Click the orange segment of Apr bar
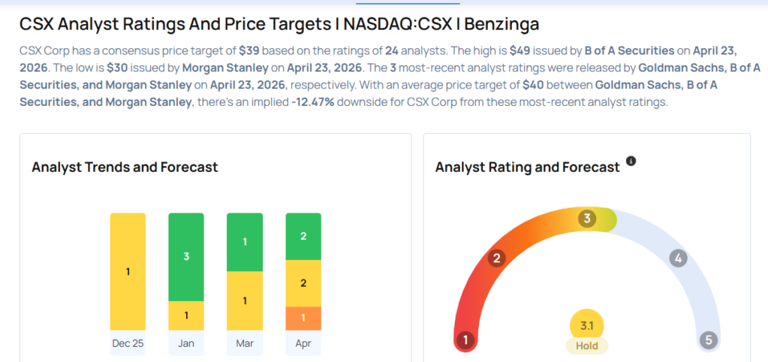Image resolution: width=768 pixels, height=362 pixels. coord(303,318)
